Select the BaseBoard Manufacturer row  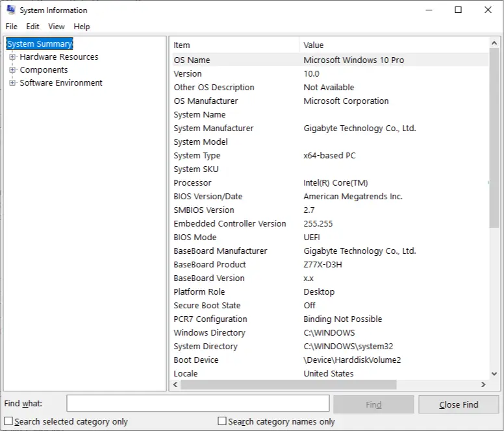pos(329,251)
